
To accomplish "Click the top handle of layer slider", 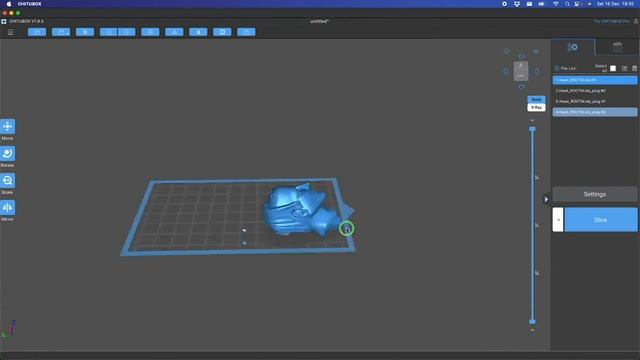I will [532, 129].
